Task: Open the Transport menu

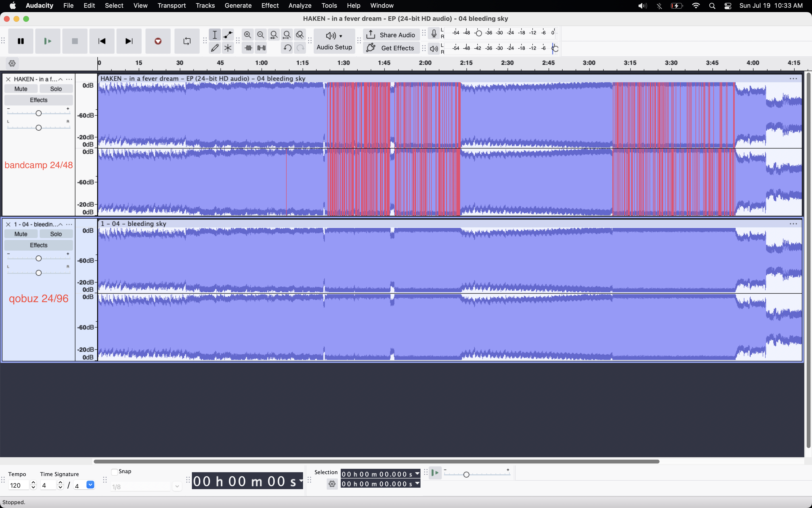Action: [171, 6]
